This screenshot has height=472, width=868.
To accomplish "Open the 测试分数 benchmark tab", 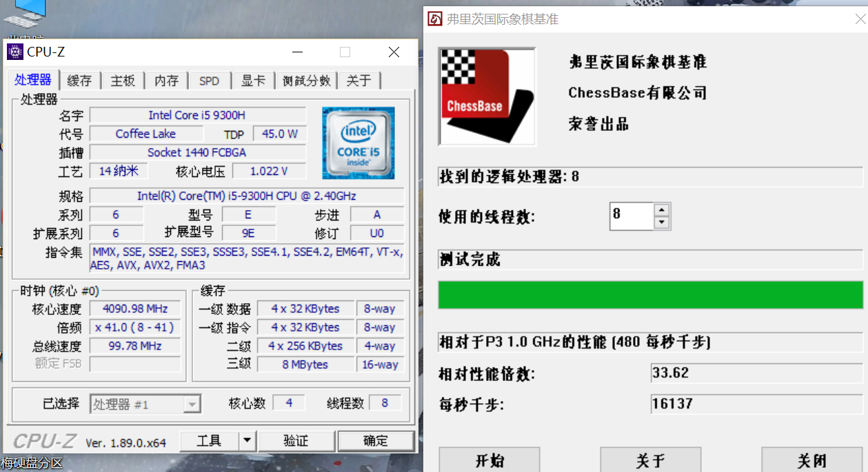I will pyautogui.click(x=307, y=81).
